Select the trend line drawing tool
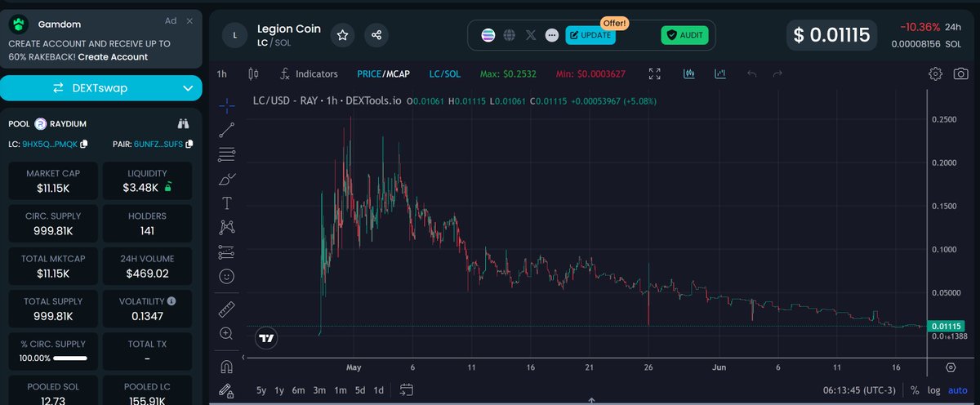The height and width of the screenshot is (405, 980). (227, 129)
